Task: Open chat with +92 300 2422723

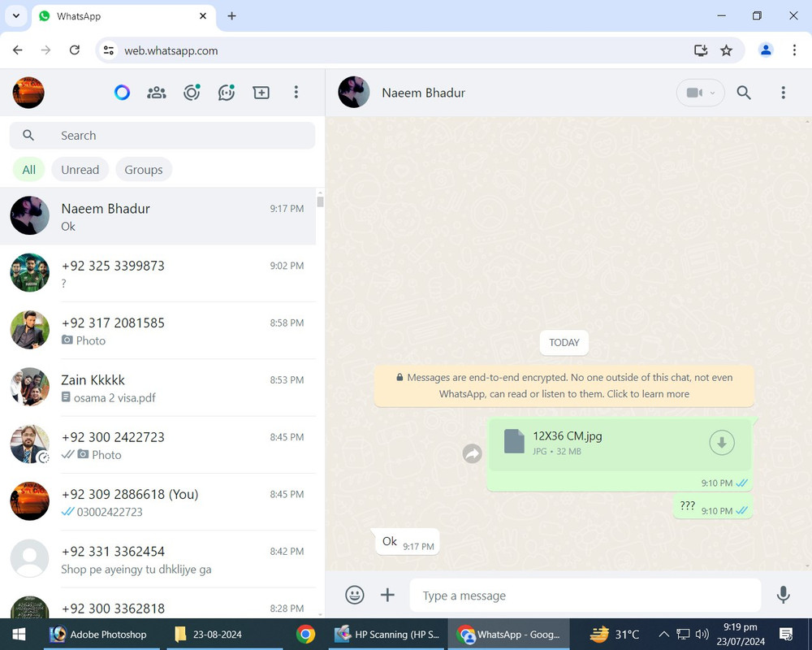Action: point(158,444)
